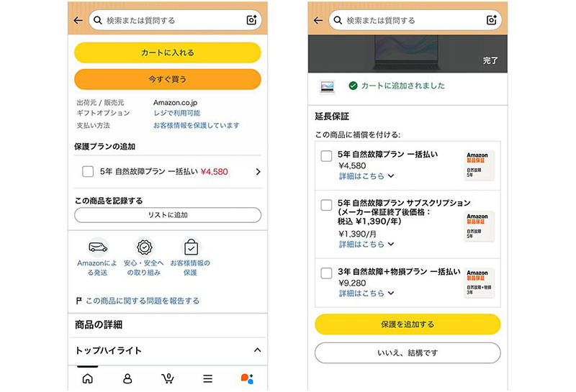This screenshot has width=576, height=392.
Task: Open the account profile icon
Action: click(x=127, y=378)
